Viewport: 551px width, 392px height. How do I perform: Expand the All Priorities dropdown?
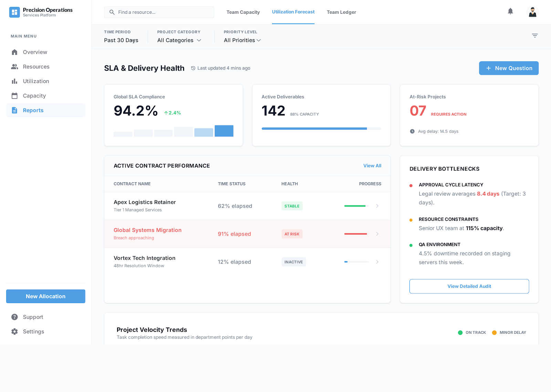[x=242, y=40]
